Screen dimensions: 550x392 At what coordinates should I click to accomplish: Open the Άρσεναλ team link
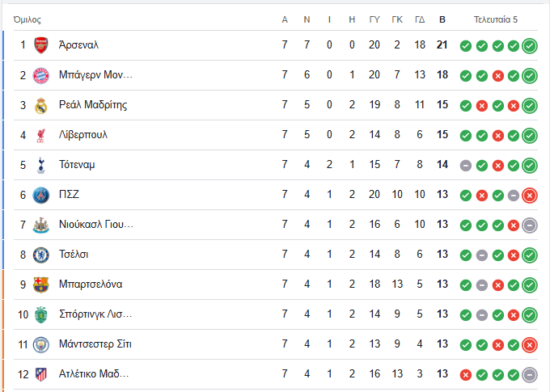(78, 45)
